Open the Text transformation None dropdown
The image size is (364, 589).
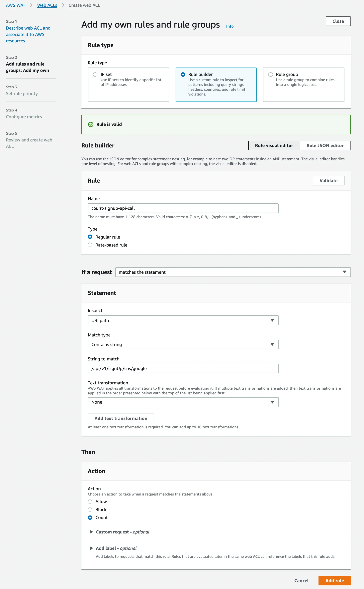click(183, 402)
